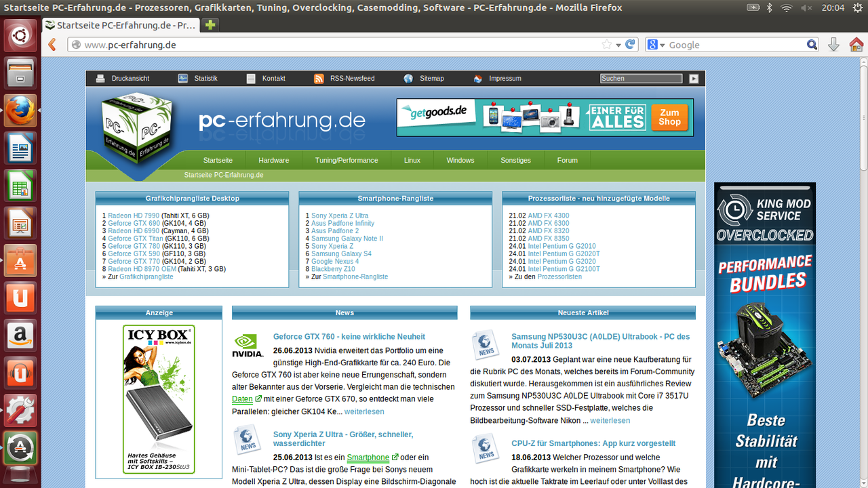
Task: Open Tuning/Performance navigation menu
Action: 347,161
